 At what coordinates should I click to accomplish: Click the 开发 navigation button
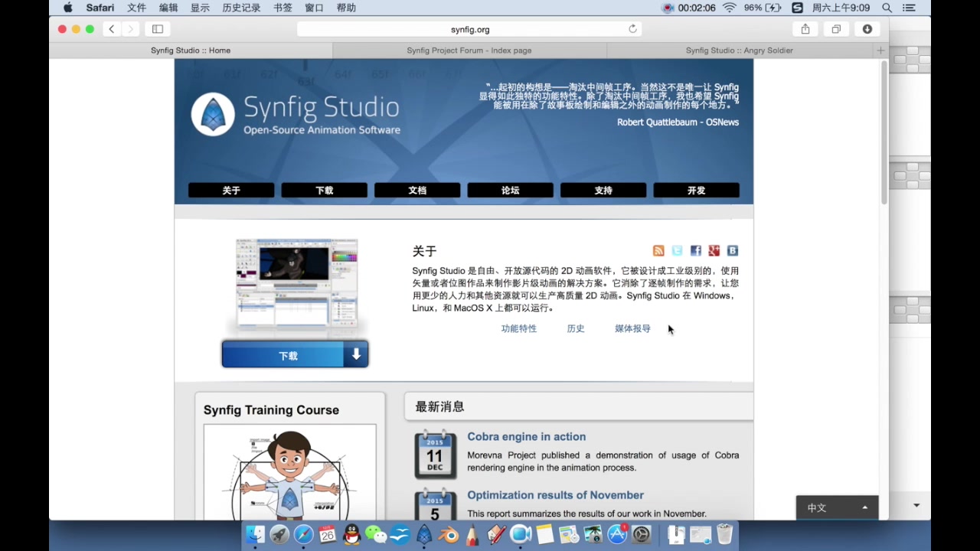pos(697,191)
